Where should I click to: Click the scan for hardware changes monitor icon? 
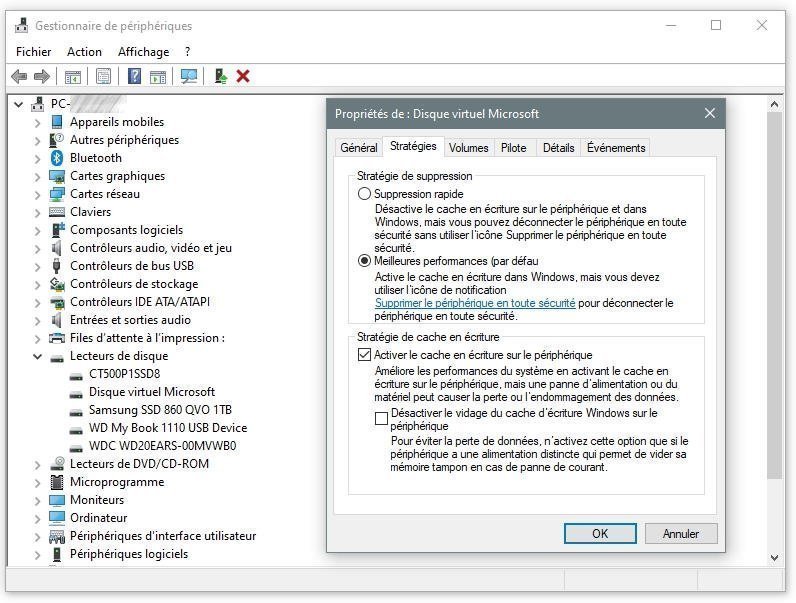(x=189, y=77)
